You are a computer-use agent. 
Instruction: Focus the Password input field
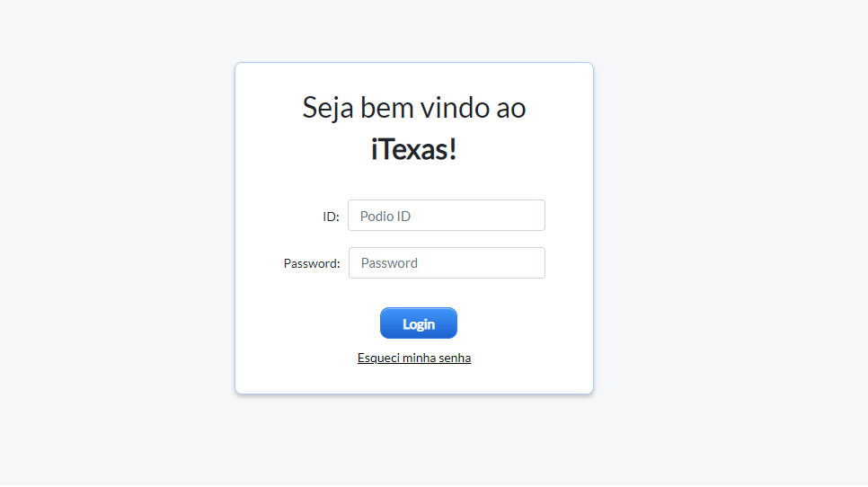coord(447,263)
